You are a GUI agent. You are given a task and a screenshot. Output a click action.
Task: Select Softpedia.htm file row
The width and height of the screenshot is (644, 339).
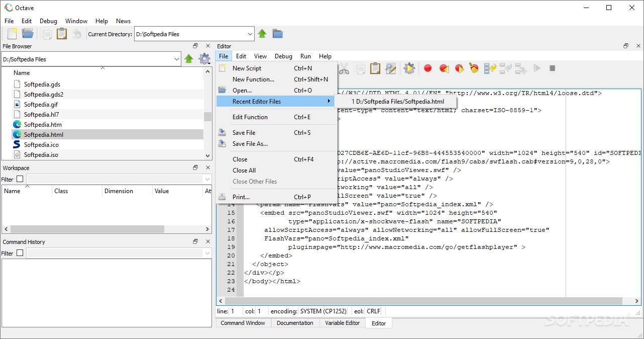click(108, 125)
